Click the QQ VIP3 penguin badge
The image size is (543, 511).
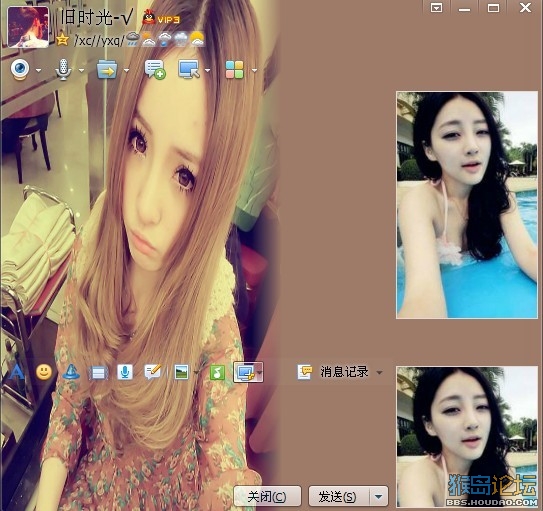click(x=161, y=17)
